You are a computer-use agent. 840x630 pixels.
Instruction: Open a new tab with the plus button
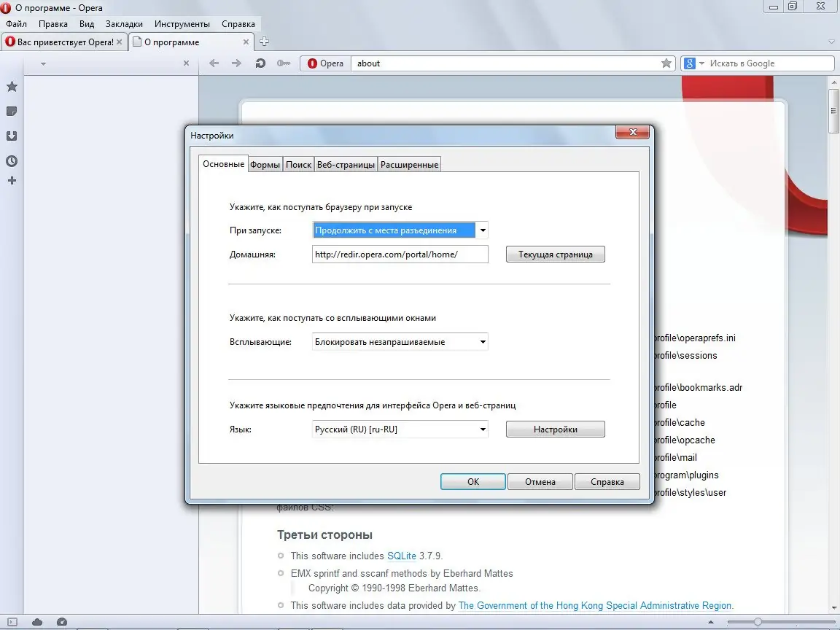(264, 42)
